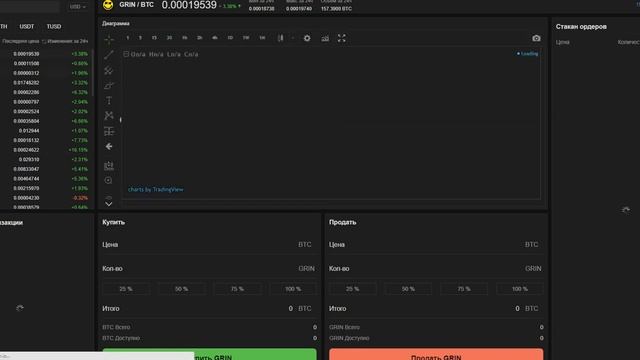Click the zoom-in magnifier tool
The height and width of the screenshot is (360, 640).
tap(109, 180)
